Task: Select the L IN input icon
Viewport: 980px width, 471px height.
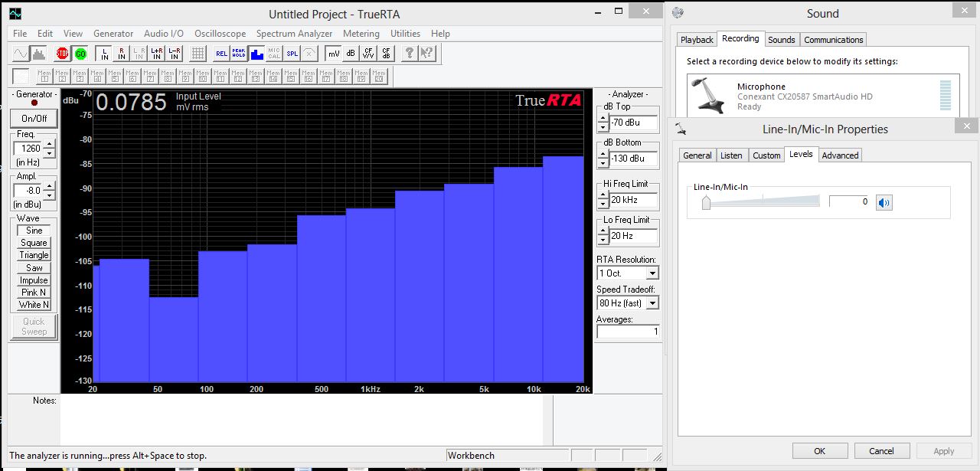Action: [x=104, y=54]
